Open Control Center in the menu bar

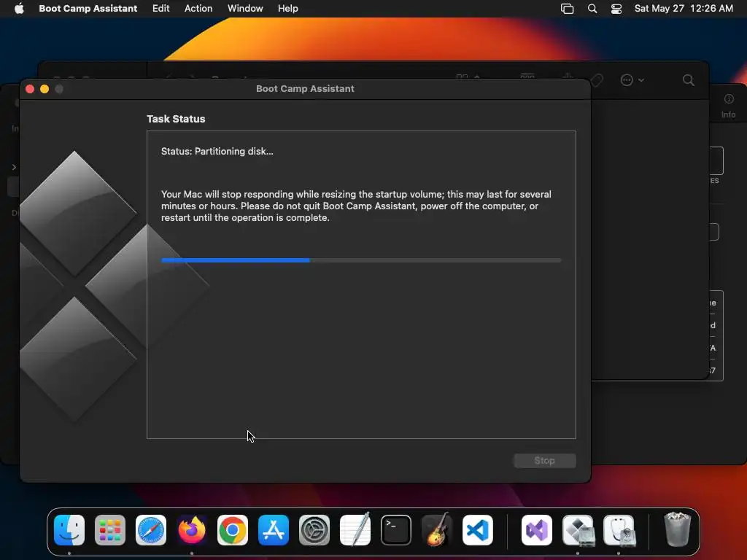[616, 8]
